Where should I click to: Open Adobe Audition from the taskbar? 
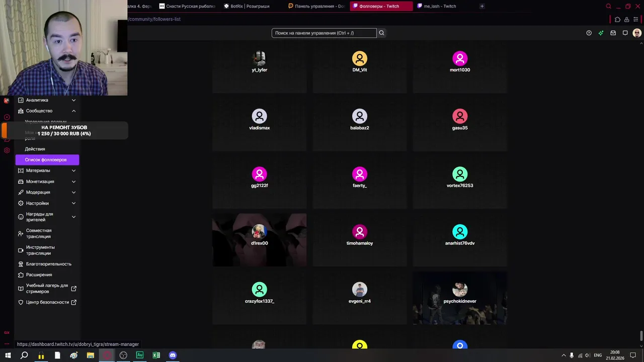click(140, 355)
